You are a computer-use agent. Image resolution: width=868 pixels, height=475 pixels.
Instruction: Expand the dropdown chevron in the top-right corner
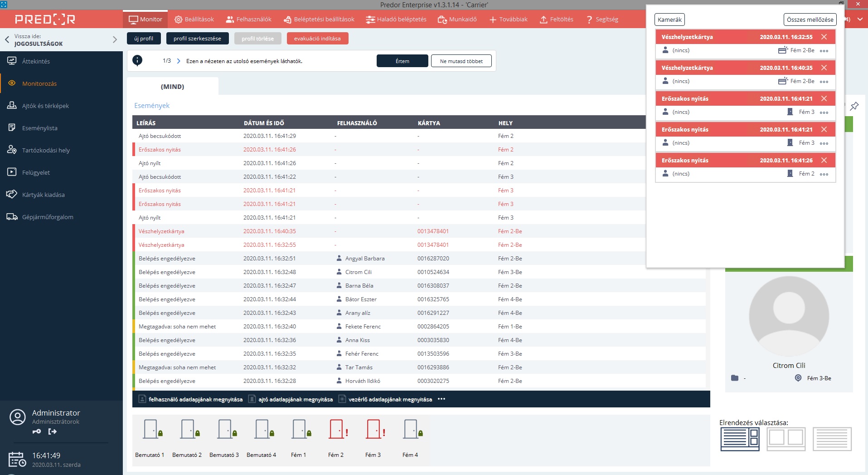pyautogui.click(x=860, y=20)
